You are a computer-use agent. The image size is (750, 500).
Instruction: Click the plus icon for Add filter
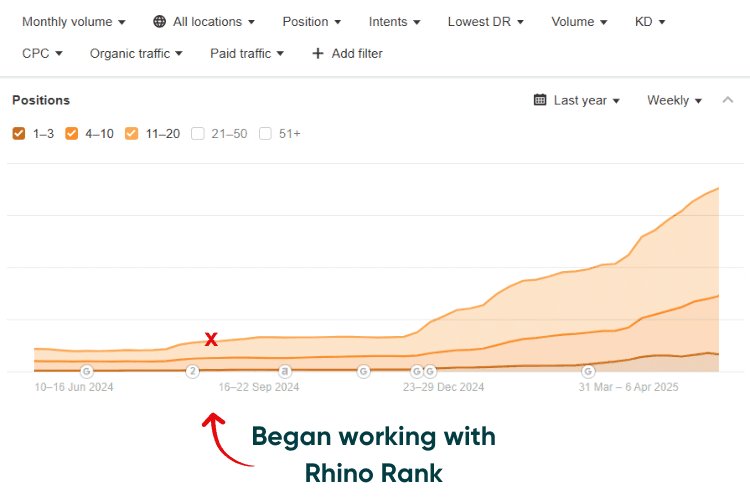tap(318, 54)
